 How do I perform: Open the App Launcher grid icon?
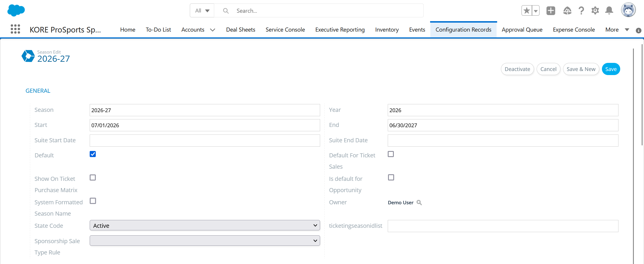[x=15, y=29]
